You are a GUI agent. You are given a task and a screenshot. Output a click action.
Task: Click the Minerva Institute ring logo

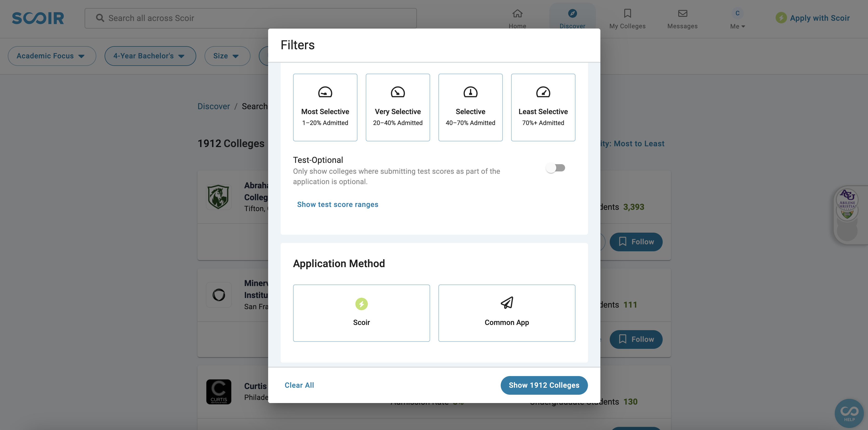[x=218, y=295]
